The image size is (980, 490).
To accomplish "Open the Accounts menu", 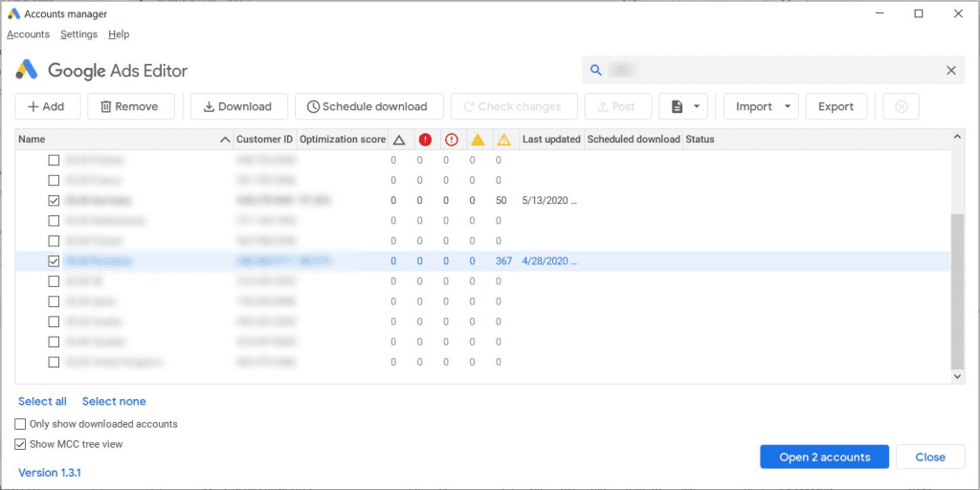I will click(x=28, y=34).
